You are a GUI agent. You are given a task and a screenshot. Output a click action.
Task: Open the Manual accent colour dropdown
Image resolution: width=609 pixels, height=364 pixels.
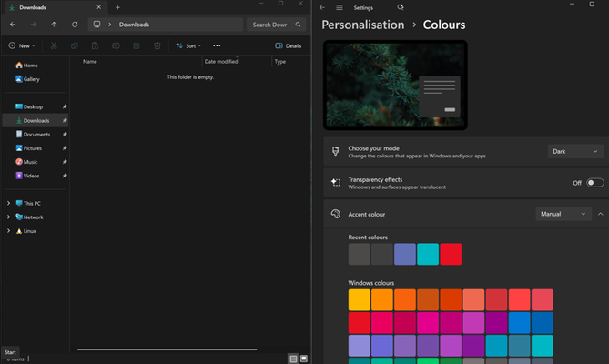click(x=563, y=214)
